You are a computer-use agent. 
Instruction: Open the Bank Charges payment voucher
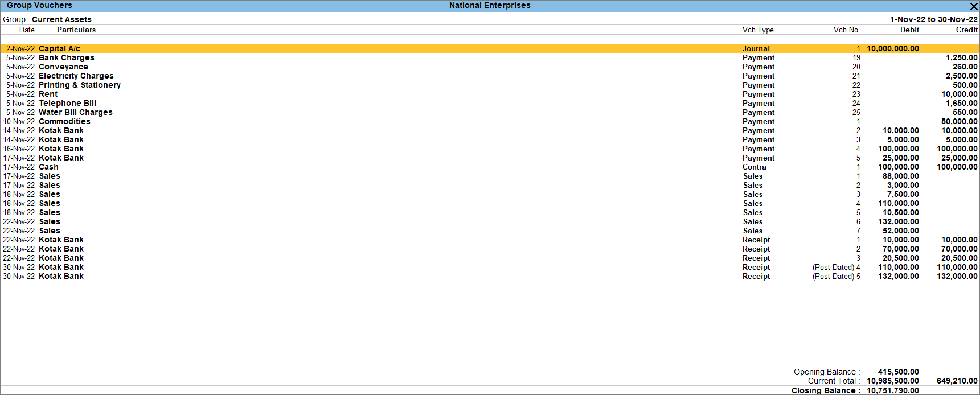point(490,57)
